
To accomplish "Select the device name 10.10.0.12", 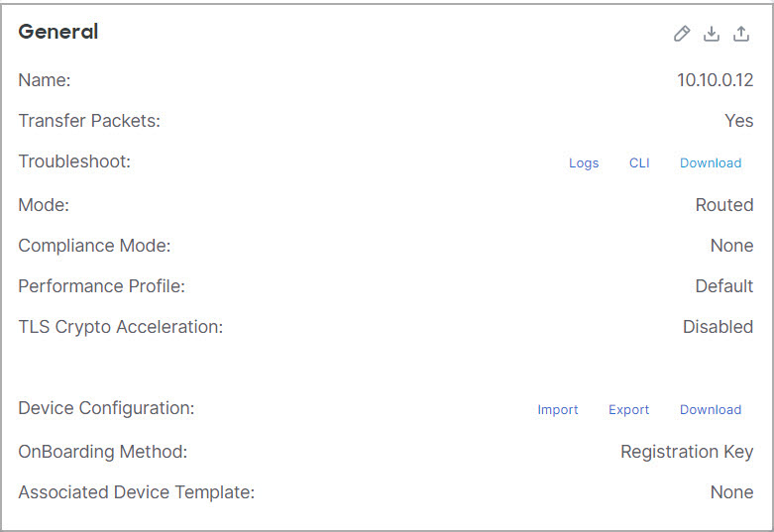I will coord(715,81).
